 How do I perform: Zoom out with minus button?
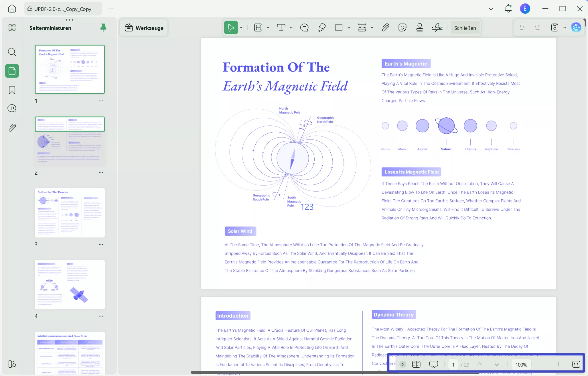click(x=542, y=364)
